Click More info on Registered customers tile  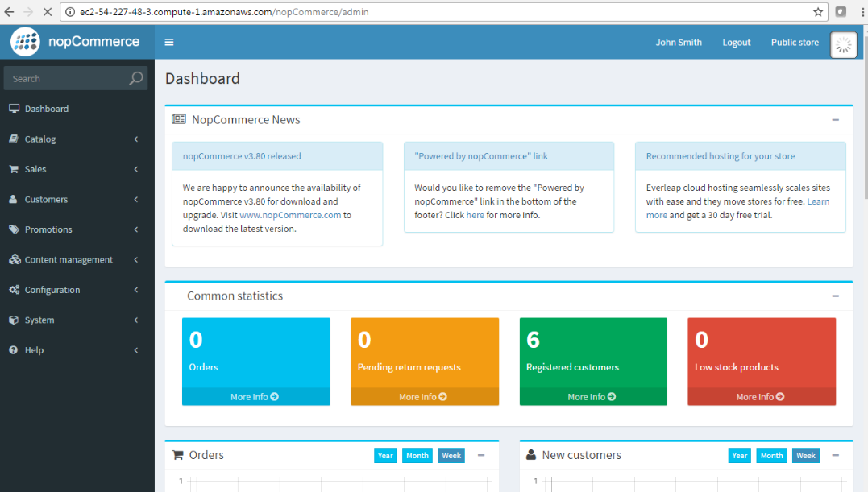coord(592,396)
